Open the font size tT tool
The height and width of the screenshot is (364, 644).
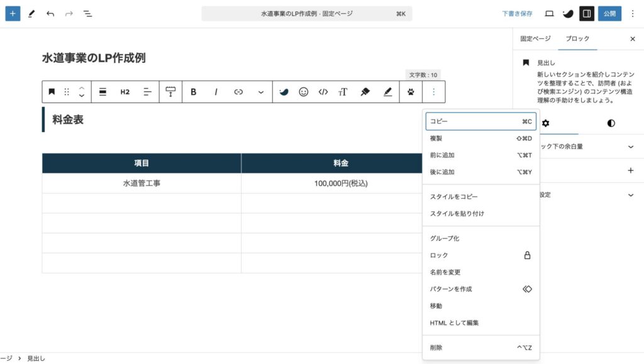pos(343,92)
